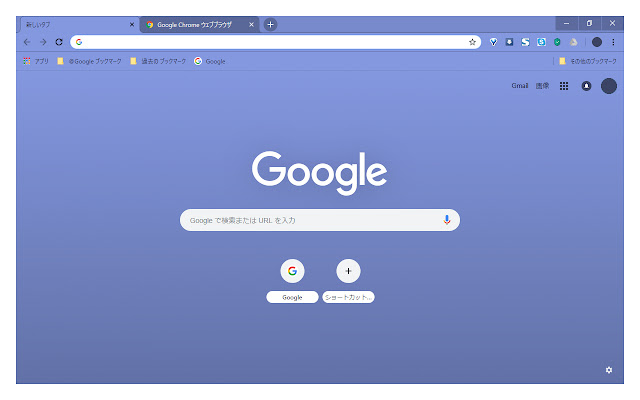Click the Google G icon in address bar
The height and width of the screenshot is (400, 640).
pos(79,42)
